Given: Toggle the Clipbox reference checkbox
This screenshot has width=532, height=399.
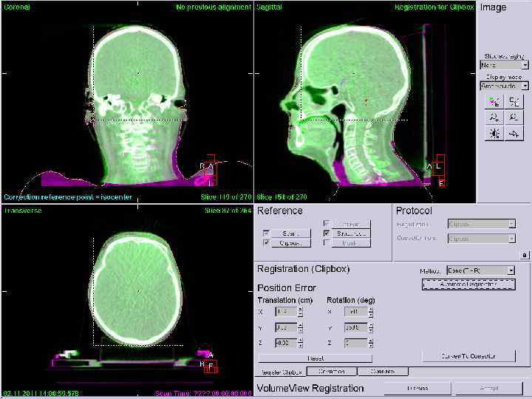Looking at the screenshot, I should [266, 242].
